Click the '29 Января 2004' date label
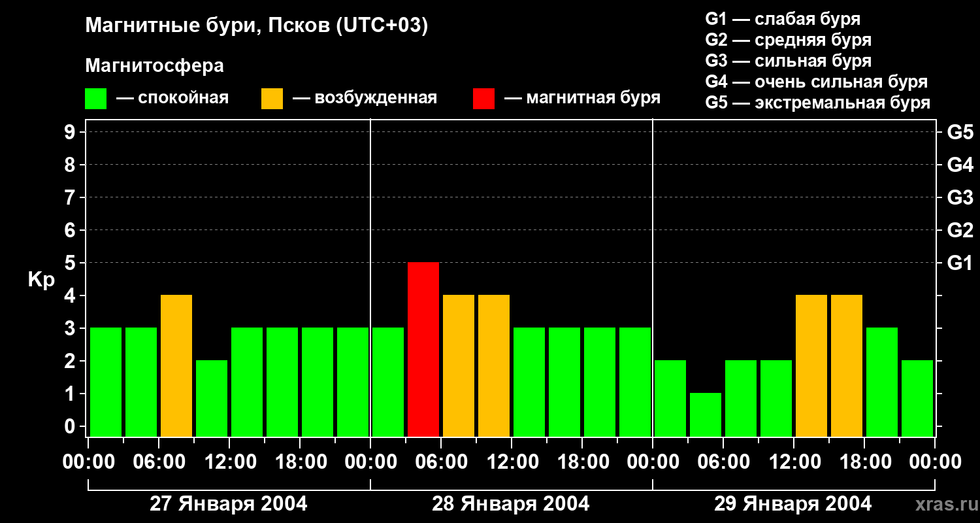 tap(793, 504)
